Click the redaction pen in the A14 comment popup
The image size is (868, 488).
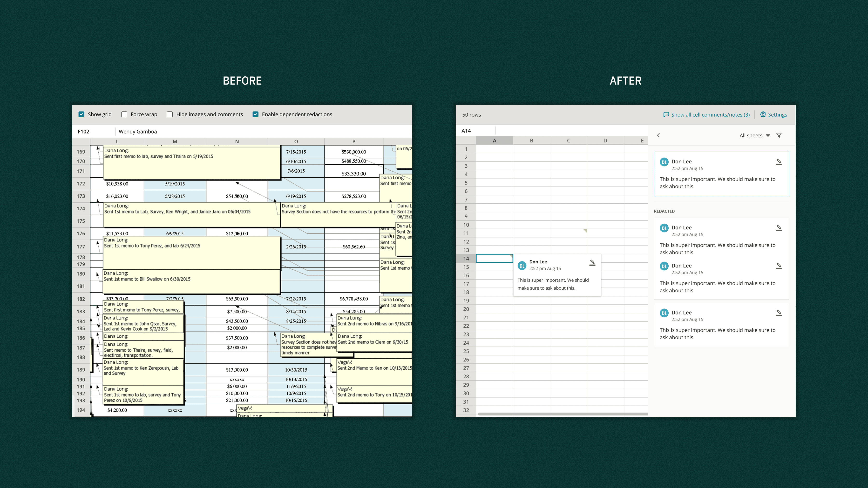(592, 263)
